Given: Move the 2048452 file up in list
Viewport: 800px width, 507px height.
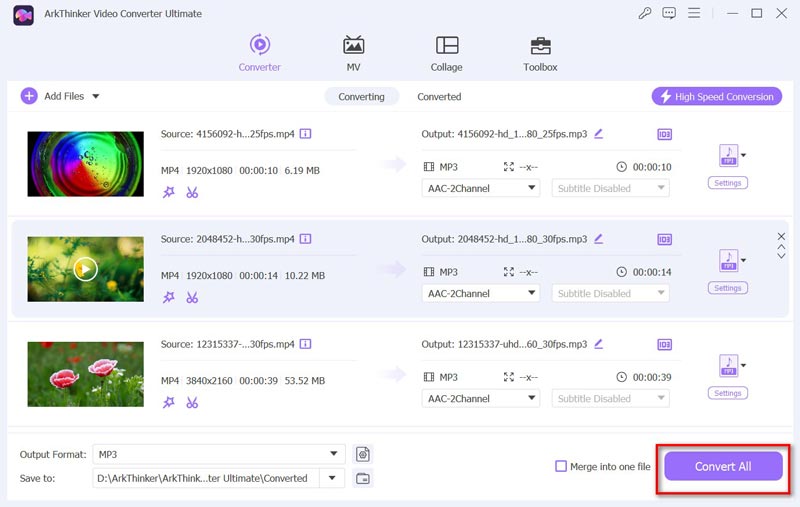Looking at the screenshot, I should pos(781,247).
